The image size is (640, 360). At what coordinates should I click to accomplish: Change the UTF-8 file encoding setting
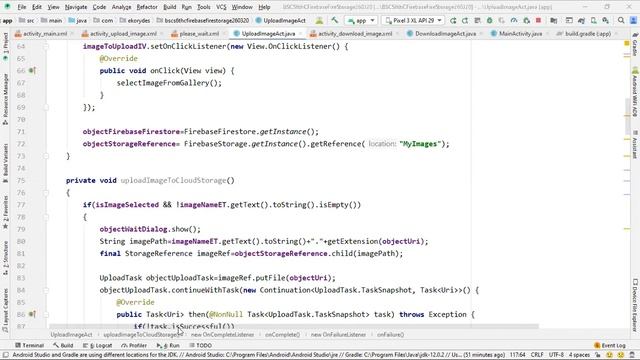556,355
